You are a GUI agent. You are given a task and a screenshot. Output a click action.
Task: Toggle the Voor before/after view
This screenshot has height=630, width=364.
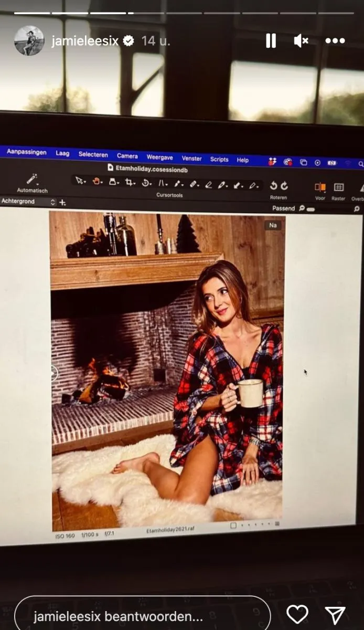(320, 187)
